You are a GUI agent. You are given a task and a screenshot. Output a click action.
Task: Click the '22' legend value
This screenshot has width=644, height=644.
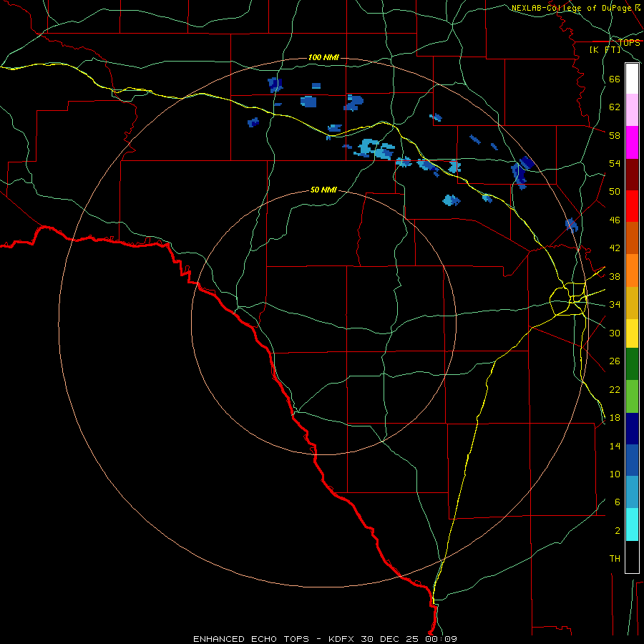tap(615, 390)
